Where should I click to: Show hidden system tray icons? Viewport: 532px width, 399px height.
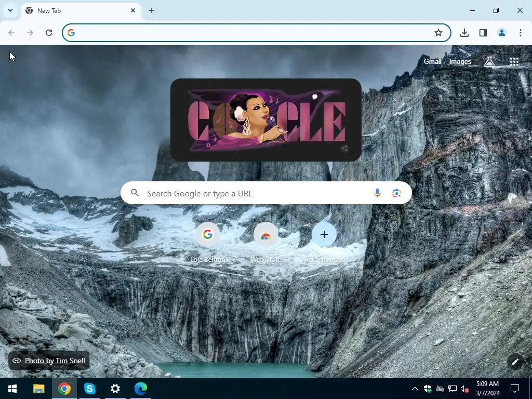415,389
